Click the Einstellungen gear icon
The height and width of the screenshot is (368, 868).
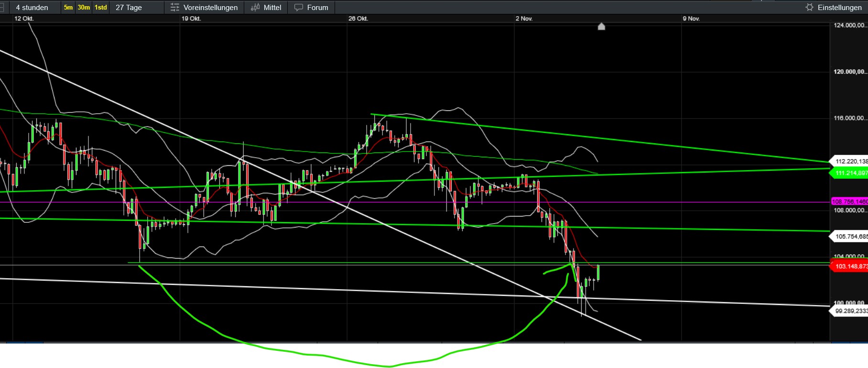point(809,7)
